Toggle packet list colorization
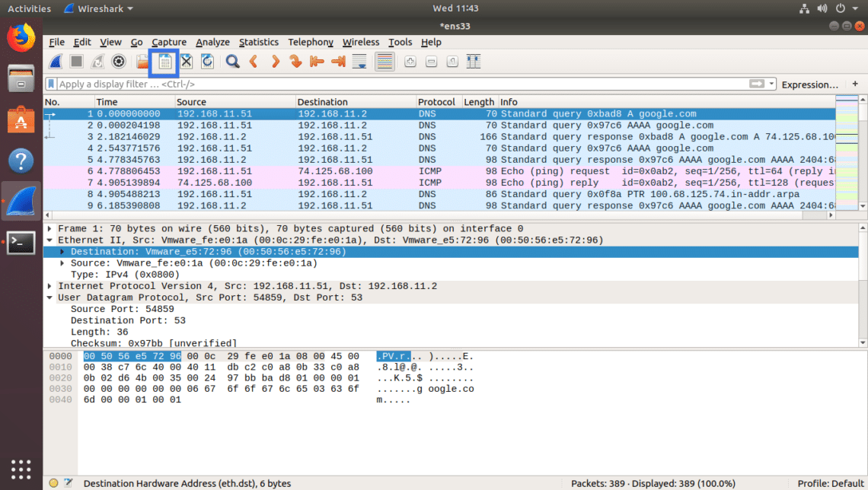The image size is (868, 490). (x=385, y=62)
